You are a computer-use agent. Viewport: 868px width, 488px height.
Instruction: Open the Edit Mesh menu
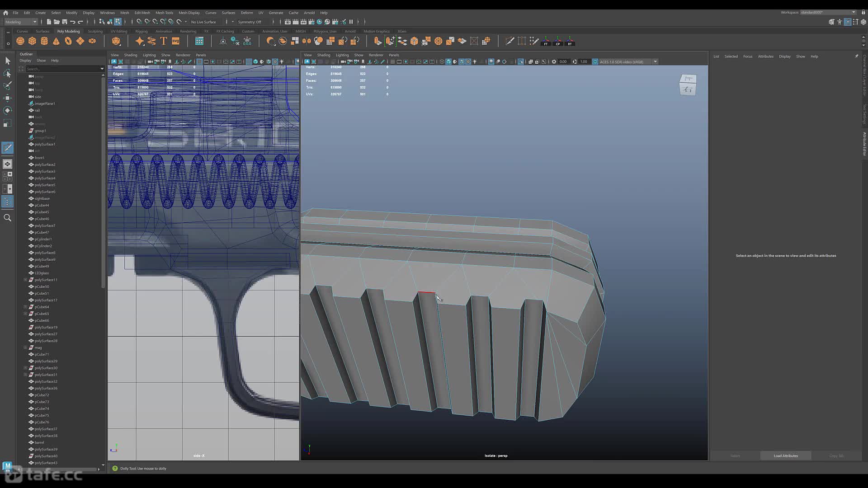pyautogui.click(x=142, y=13)
